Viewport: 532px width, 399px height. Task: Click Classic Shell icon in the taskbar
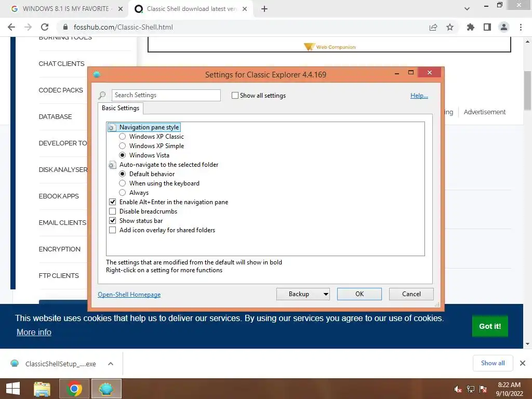[106, 389]
